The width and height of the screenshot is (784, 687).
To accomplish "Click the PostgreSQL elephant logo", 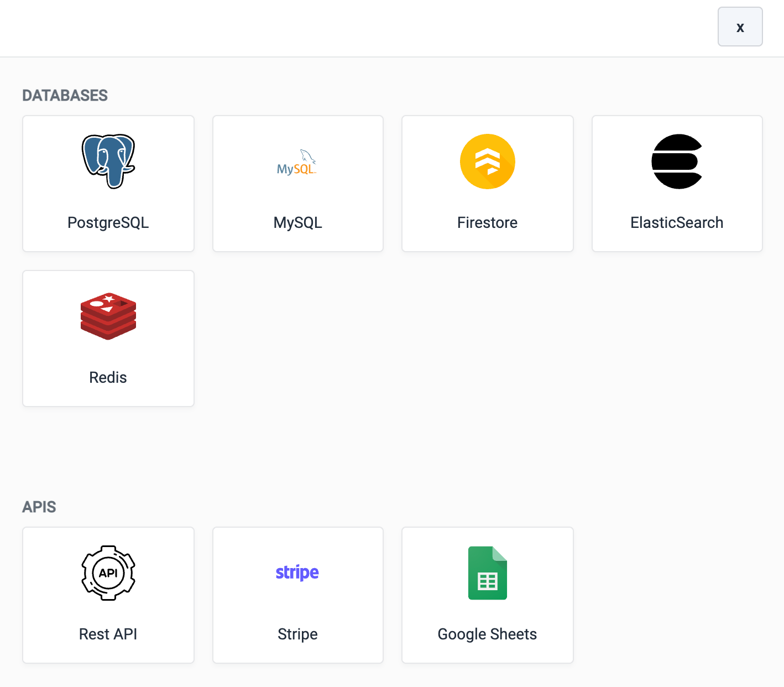I will (x=108, y=162).
